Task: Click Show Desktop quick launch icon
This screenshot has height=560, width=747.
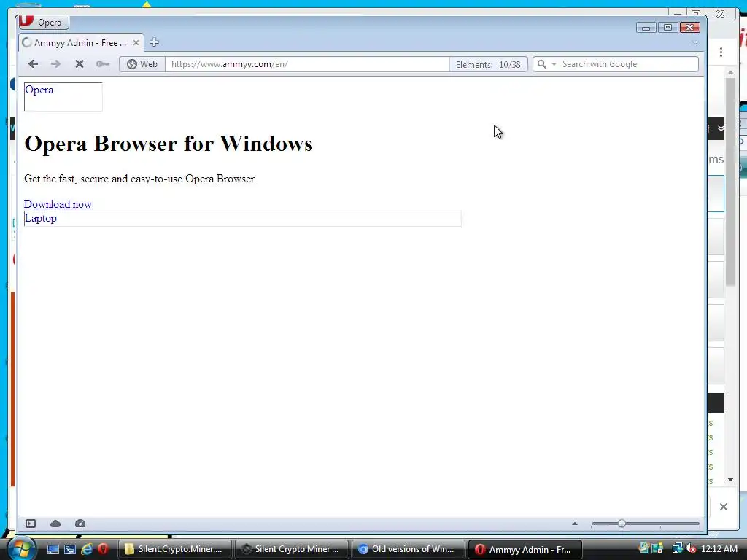Action: click(x=53, y=549)
